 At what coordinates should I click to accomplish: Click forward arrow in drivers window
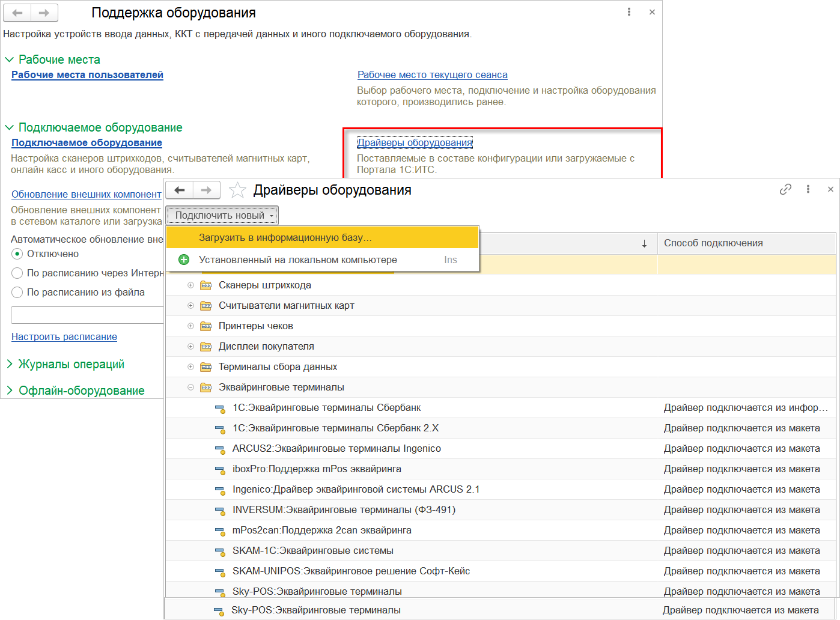pyautogui.click(x=206, y=190)
